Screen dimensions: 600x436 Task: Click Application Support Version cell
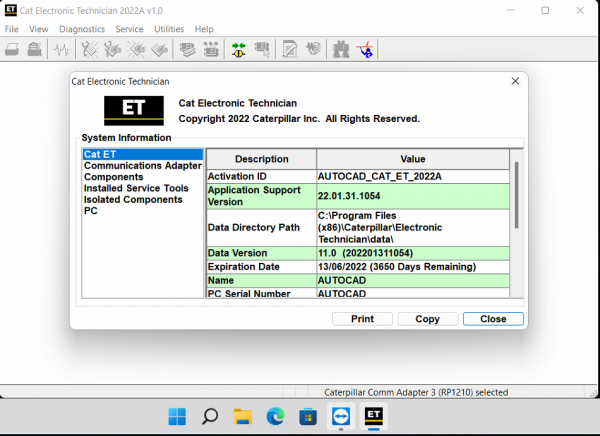(262, 196)
